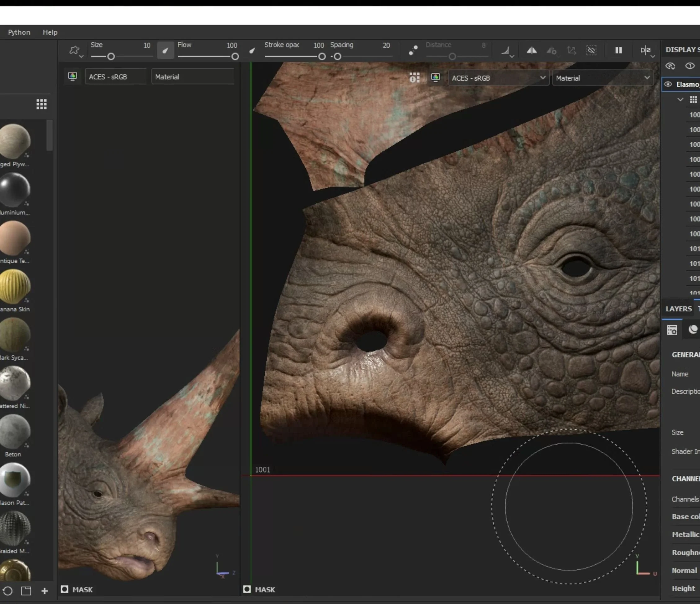The height and width of the screenshot is (604, 700).
Task: Switch to the LAYERS tab
Action: 678,309
